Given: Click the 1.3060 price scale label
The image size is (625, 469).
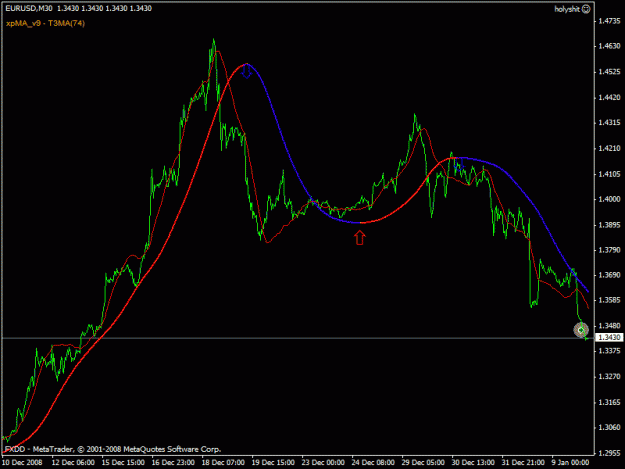Looking at the screenshot, I should (609, 428).
